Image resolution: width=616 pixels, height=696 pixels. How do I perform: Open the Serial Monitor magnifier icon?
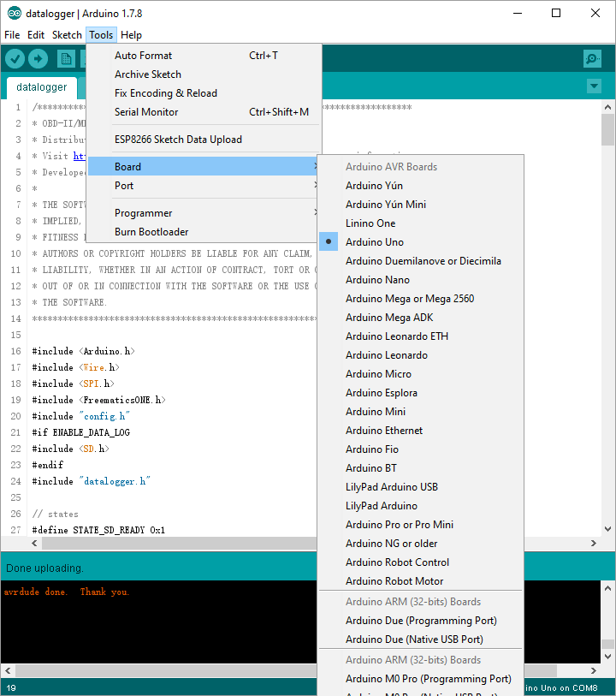(x=593, y=58)
